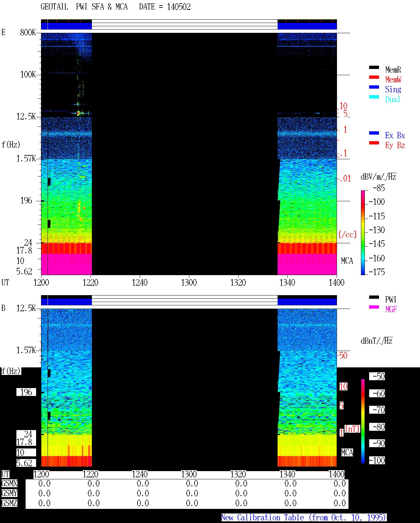Click the 'dBV/m/√Hz' unit label
This screenshot has height=523, width=420.
point(379,177)
